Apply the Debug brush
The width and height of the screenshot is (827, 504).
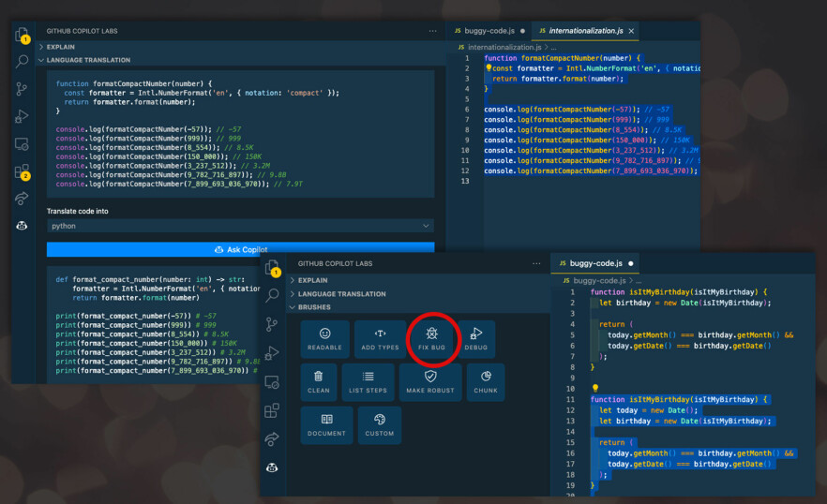(476, 339)
